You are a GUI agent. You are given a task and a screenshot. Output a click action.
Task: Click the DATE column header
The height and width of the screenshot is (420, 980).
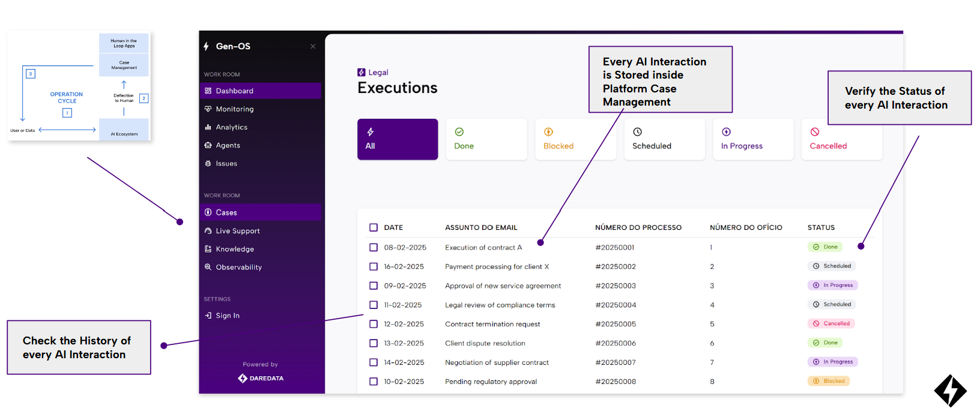pyautogui.click(x=393, y=227)
